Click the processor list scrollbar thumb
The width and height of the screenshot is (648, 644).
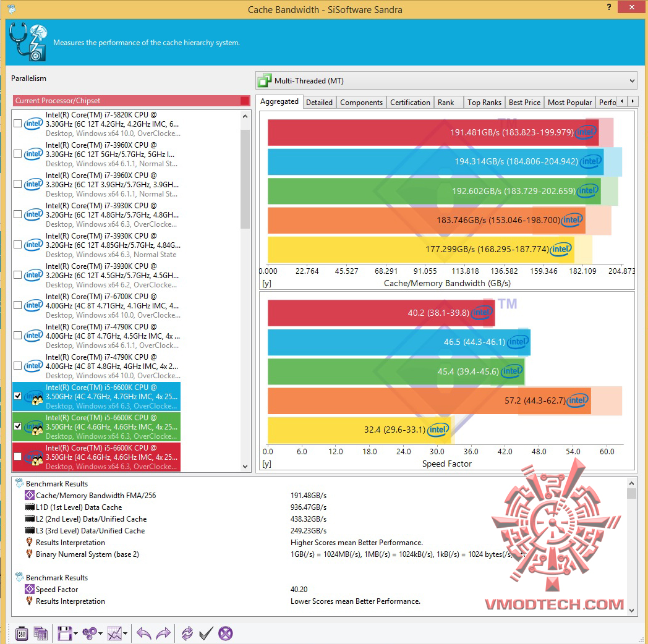(245, 179)
